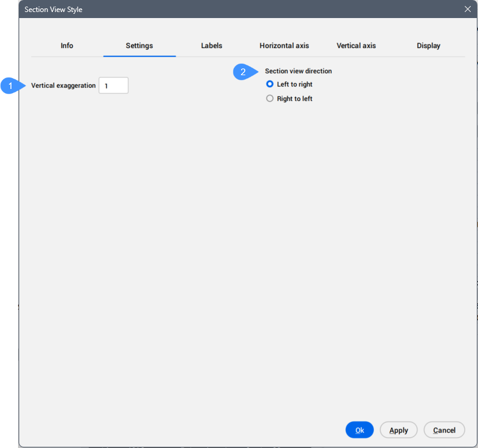478x448 pixels.
Task: Click the 'Left to right' option label text
Action: pos(295,85)
